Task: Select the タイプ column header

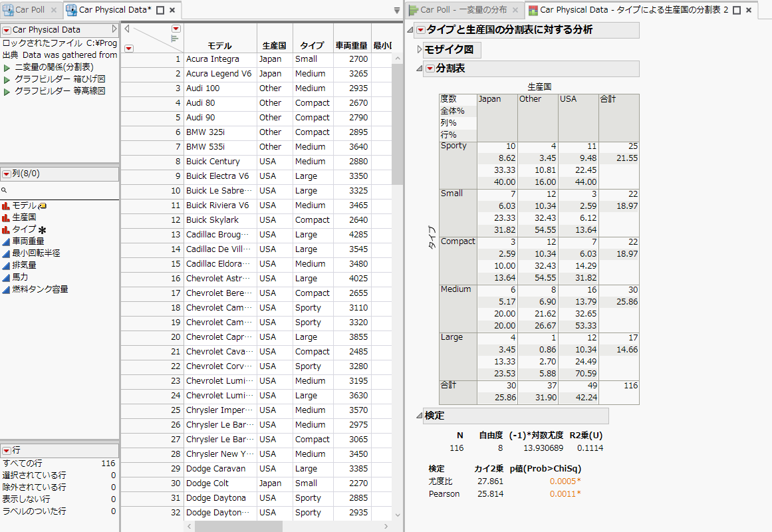Action: point(311,46)
